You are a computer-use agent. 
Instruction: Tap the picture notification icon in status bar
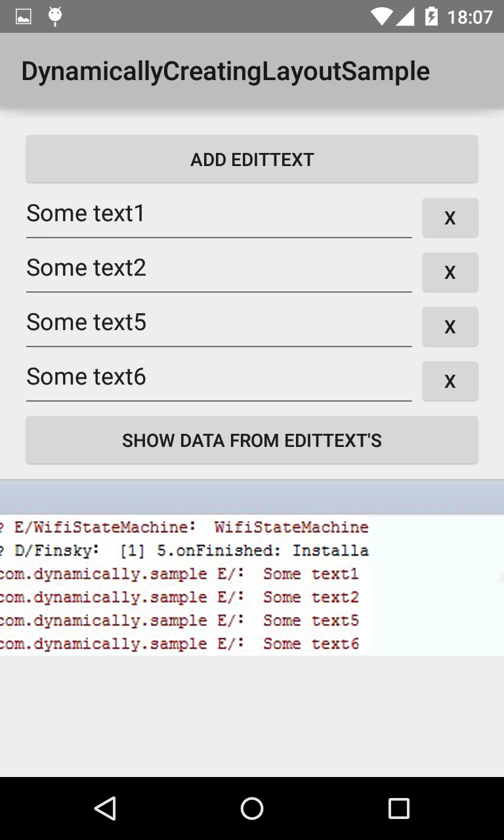click(x=24, y=16)
